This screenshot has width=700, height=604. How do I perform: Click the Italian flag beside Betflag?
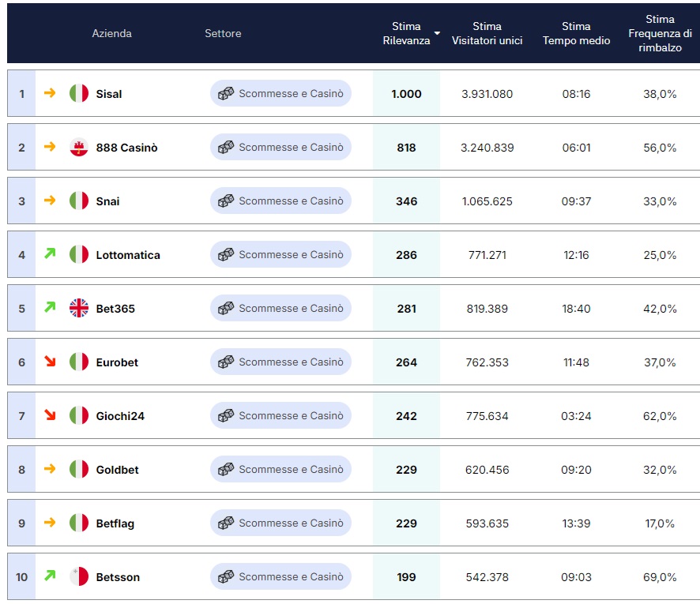79,523
